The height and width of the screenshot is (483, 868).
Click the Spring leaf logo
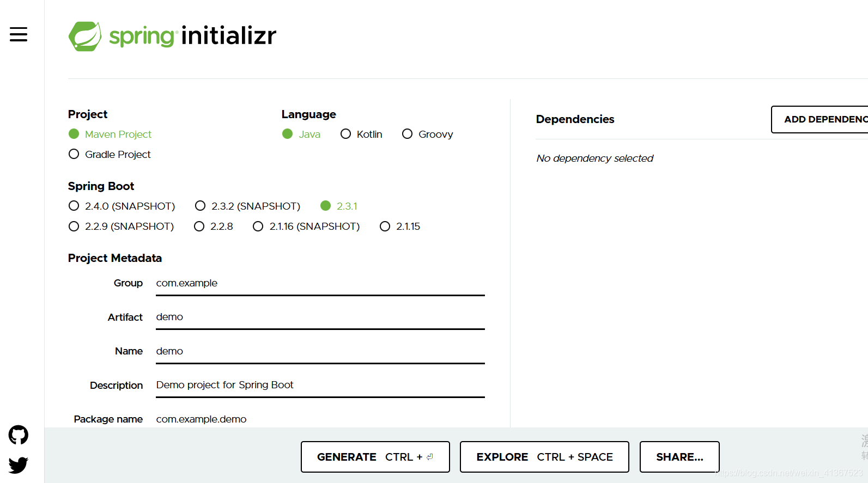pyautogui.click(x=85, y=36)
